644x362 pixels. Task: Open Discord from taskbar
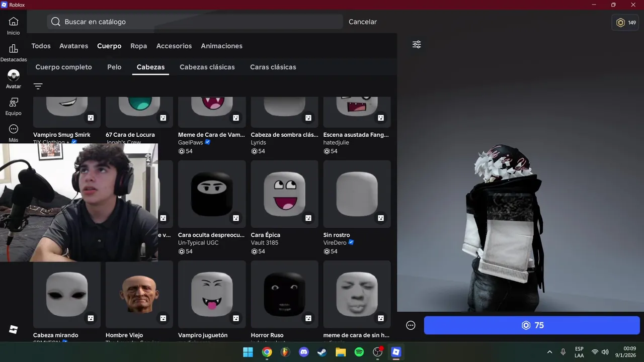pyautogui.click(x=304, y=352)
